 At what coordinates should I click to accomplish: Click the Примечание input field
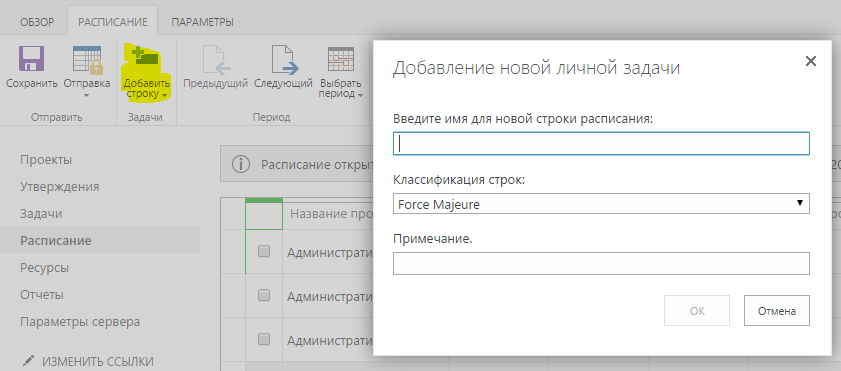(601, 263)
